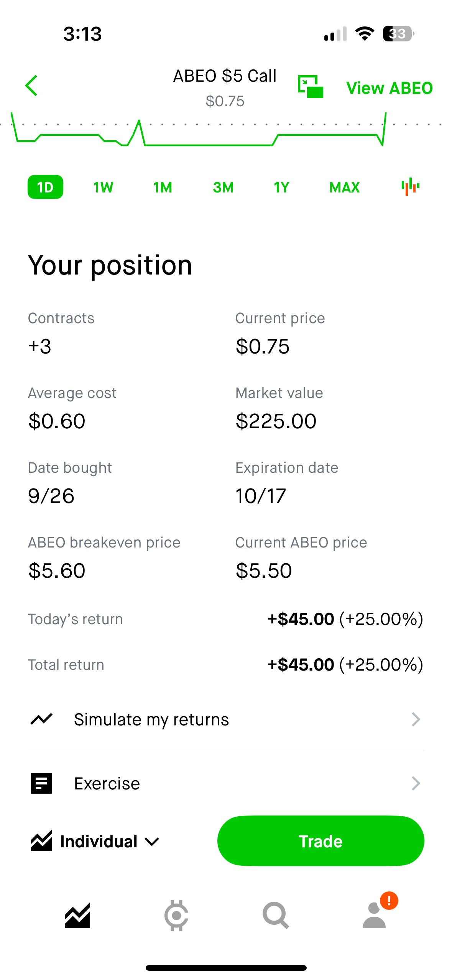Open the Exercise row chevron
Viewport: 452px width, 980px height.
tap(416, 783)
